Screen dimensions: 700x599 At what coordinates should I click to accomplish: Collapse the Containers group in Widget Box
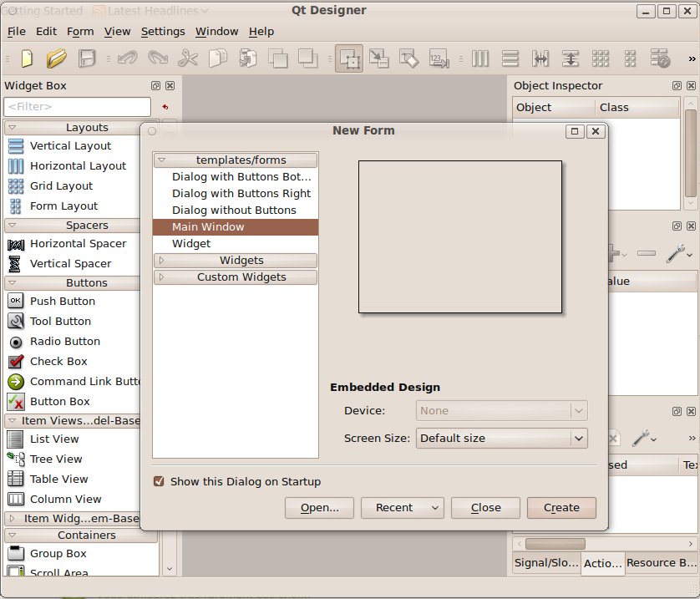click(13, 535)
